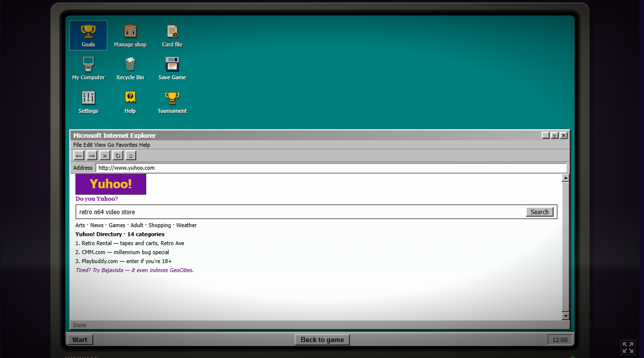Click the Save Game floppy icon
The width and height of the screenshot is (644, 358).
click(172, 68)
